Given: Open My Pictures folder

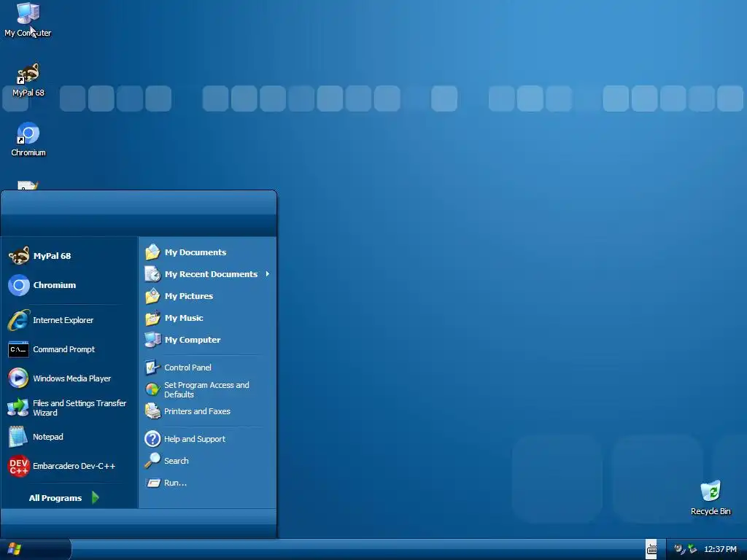Looking at the screenshot, I should [x=208, y=296].
